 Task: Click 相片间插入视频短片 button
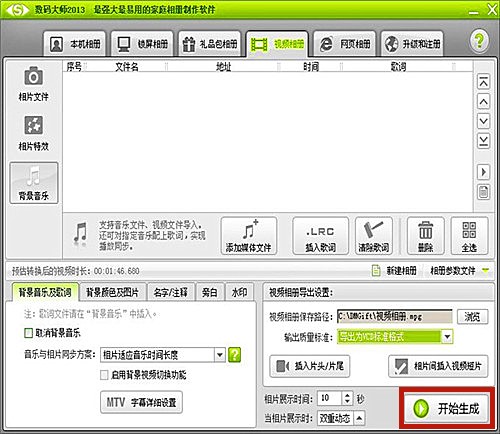pyautogui.click(x=438, y=366)
